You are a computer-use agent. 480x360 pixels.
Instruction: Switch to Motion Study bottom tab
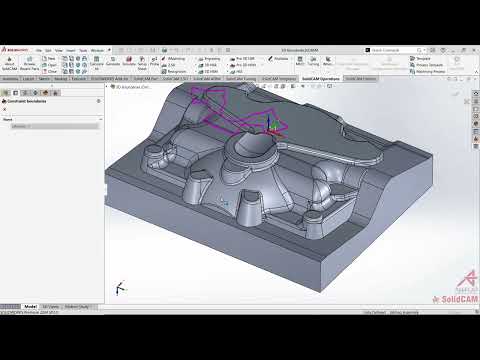77,306
